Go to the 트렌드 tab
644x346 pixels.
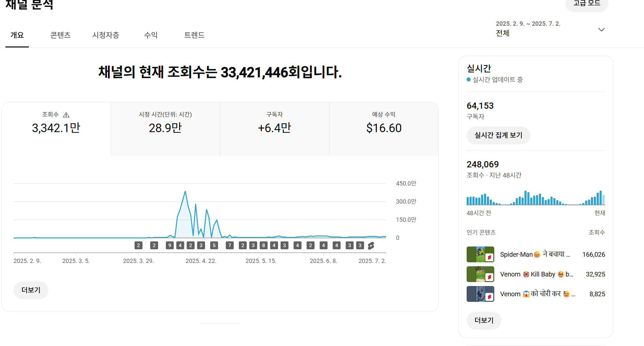click(194, 35)
